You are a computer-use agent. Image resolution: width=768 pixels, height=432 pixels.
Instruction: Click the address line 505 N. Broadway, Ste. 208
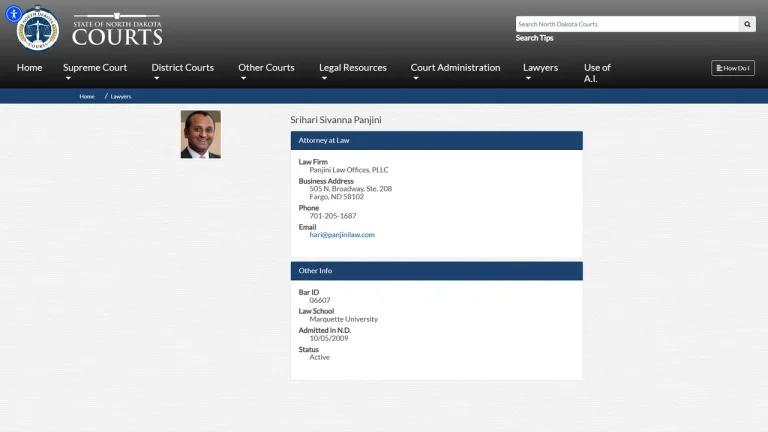[x=351, y=189]
